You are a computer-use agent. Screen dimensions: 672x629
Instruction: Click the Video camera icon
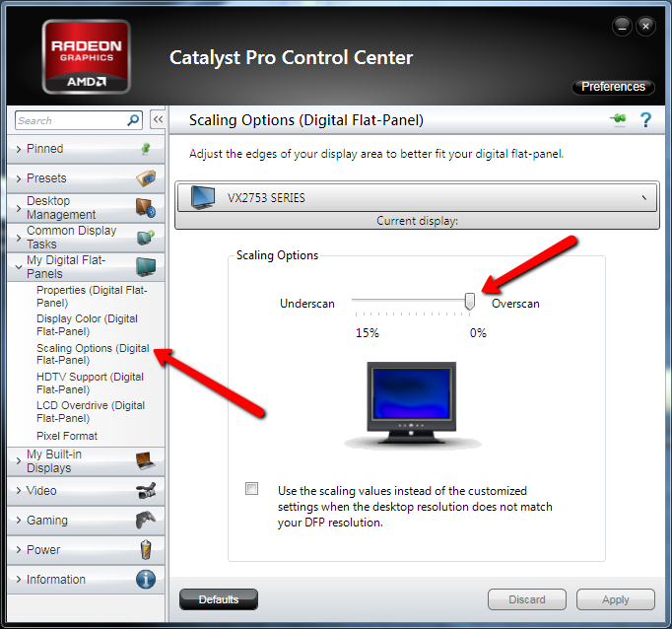pos(146,491)
